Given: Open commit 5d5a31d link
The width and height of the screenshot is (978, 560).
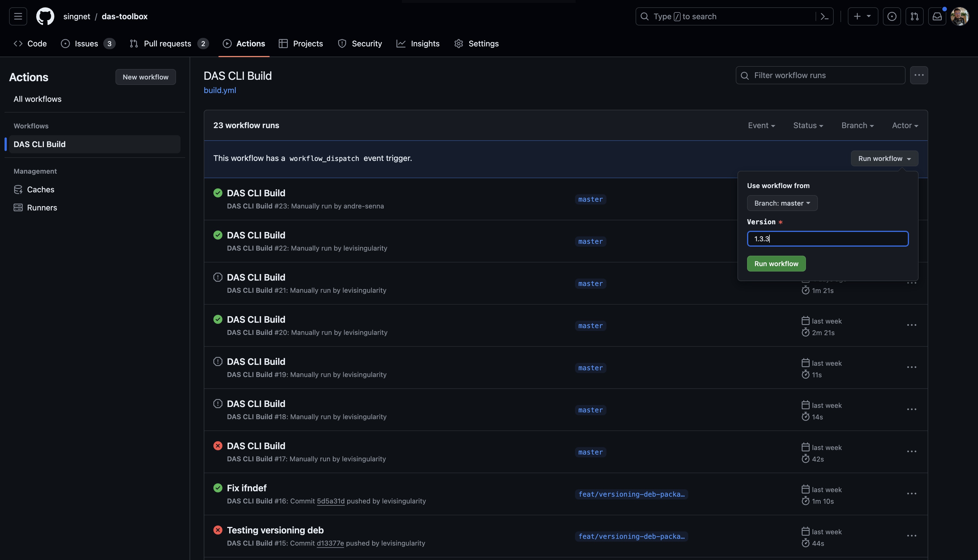Looking at the screenshot, I should 331,501.
